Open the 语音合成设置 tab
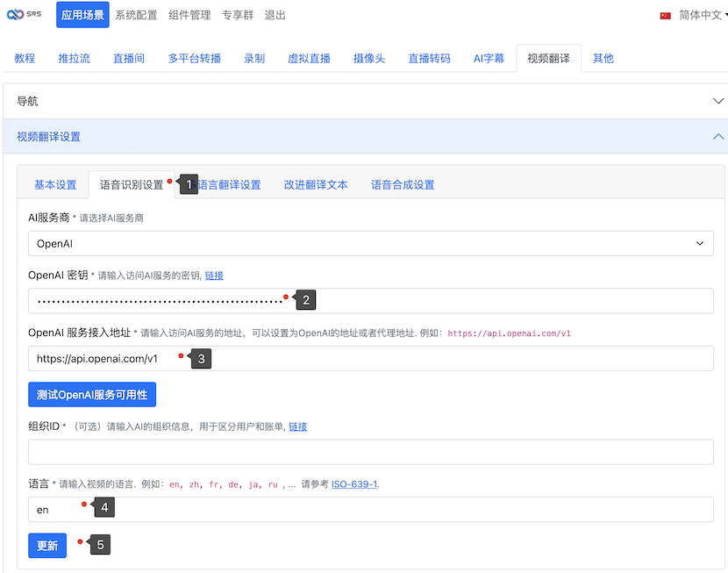Viewport: 728px width, 573px height. (403, 184)
